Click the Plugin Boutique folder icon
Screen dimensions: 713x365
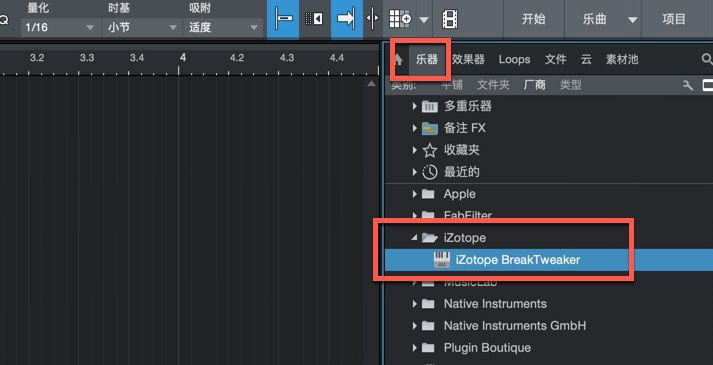point(428,348)
